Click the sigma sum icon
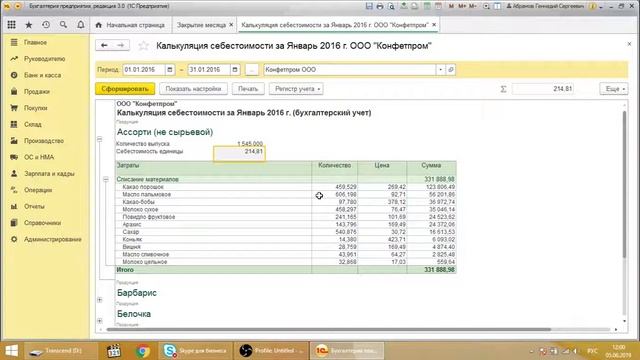Viewport: 640px width, 360px height. tap(503, 89)
